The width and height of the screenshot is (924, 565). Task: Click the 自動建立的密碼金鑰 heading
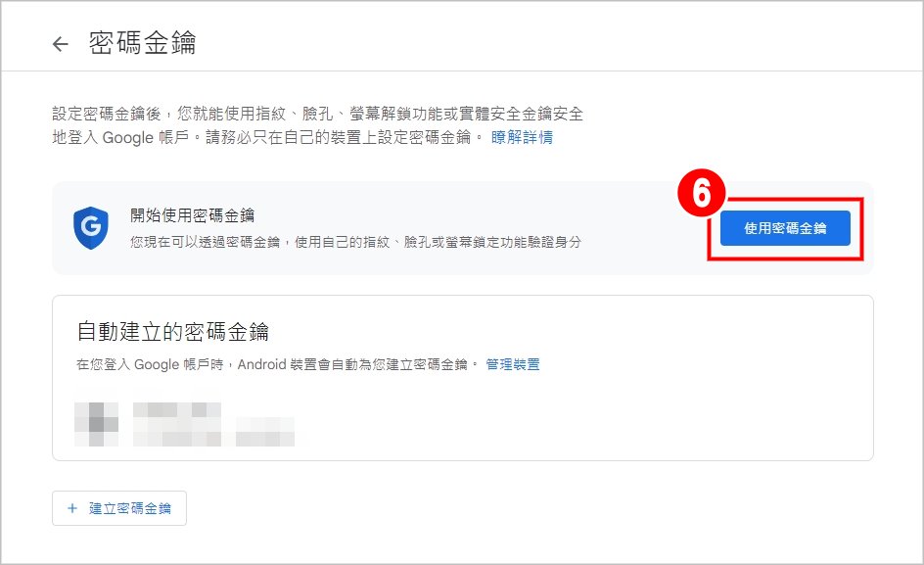tap(172, 331)
